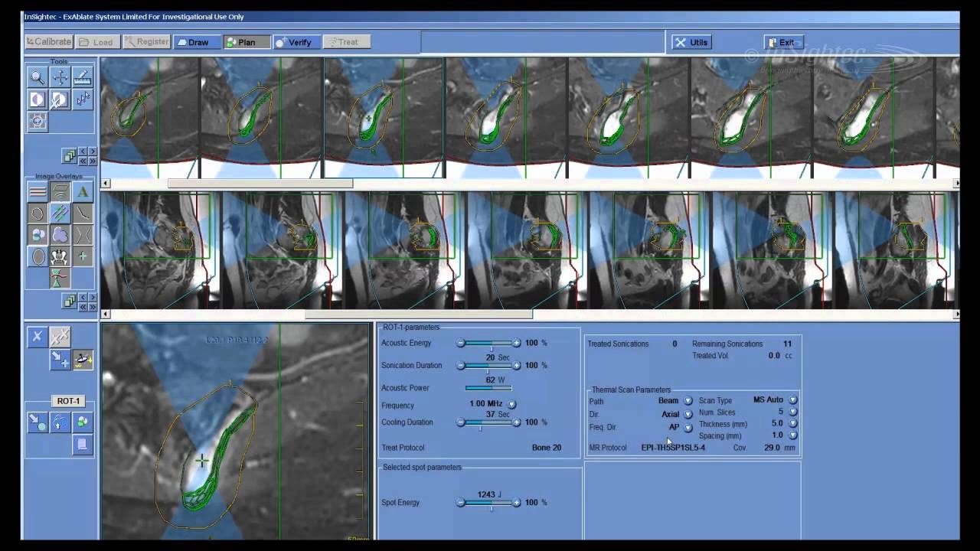Image resolution: width=980 pixels, height=551 pixels.
Task: Toggle the transducer cone overlay
Action: (60, 279)
